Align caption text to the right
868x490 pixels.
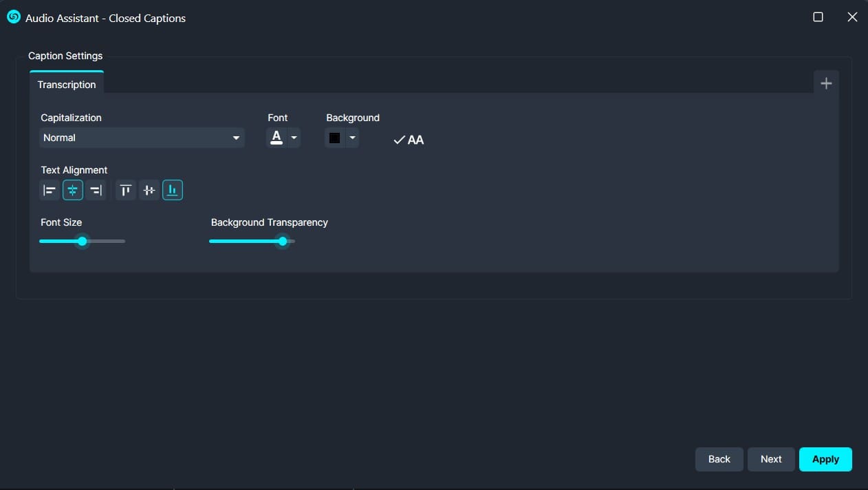coord(96,190)
